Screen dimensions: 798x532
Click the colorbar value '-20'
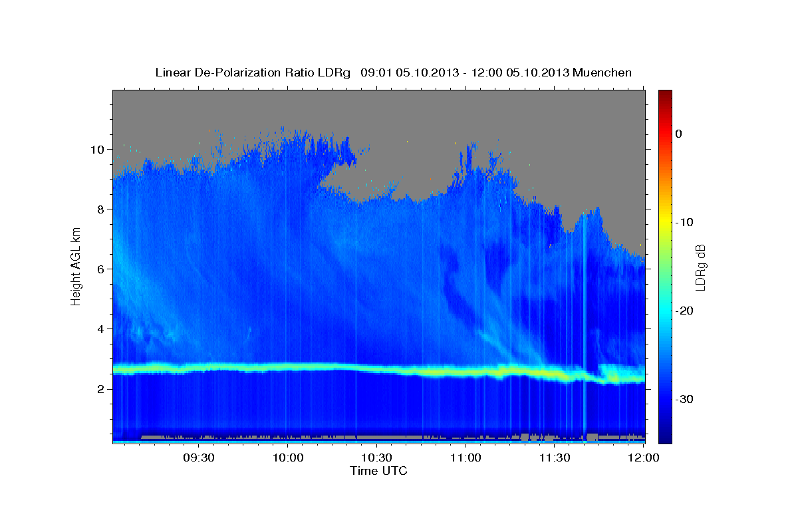684,311
